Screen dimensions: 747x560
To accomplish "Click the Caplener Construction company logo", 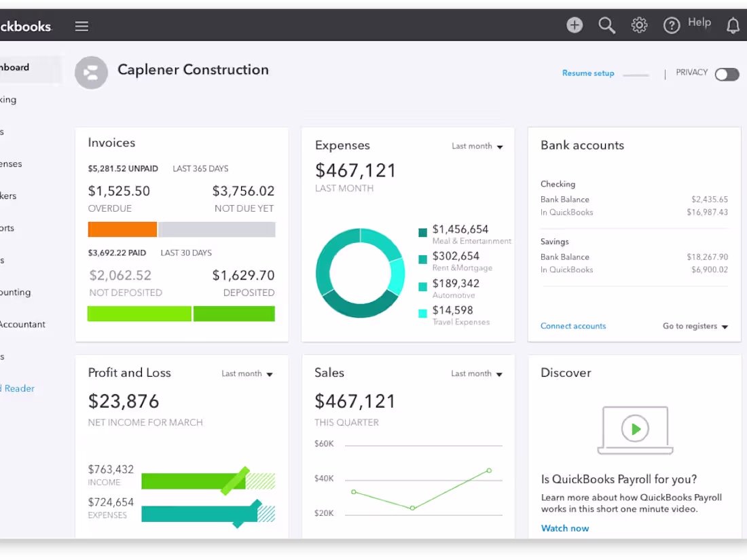I will pyautogui.click(x=91, y=73).
